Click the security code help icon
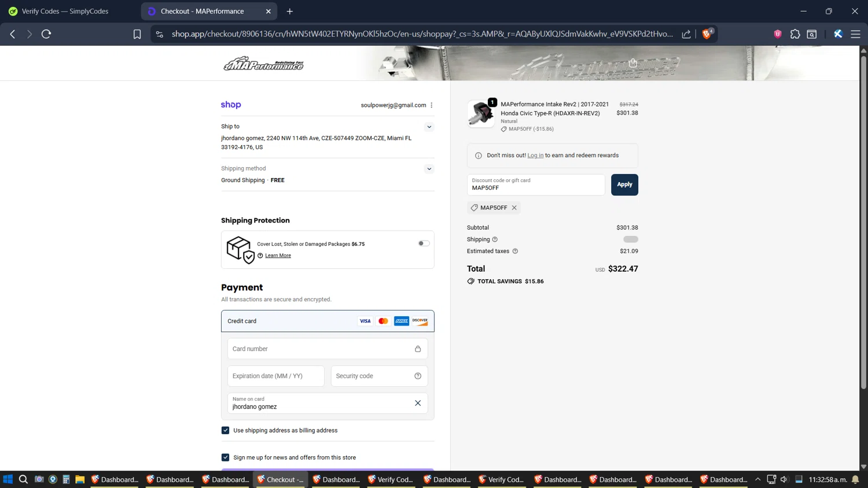This screenshot has width=868, height=488. coord(418,376)
